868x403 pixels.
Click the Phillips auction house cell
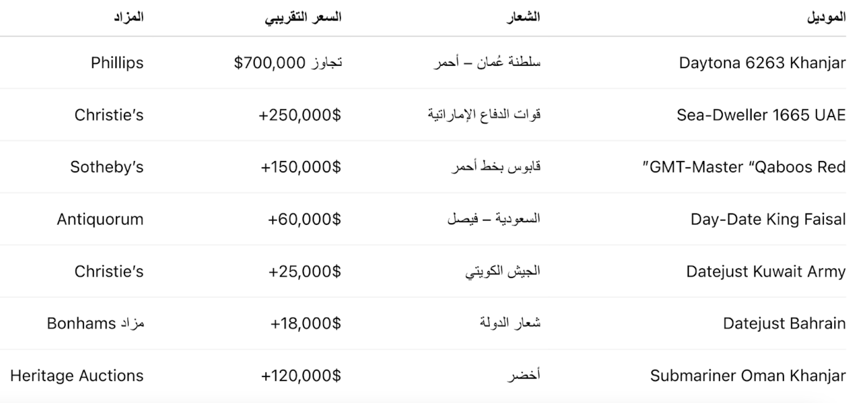(x=117, y=63)
